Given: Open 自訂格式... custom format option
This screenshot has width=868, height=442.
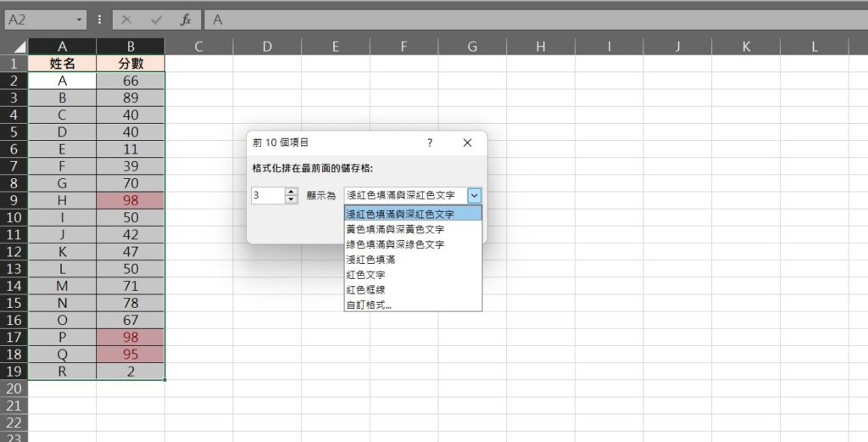Looking at the screenshot, I should 369,305.
